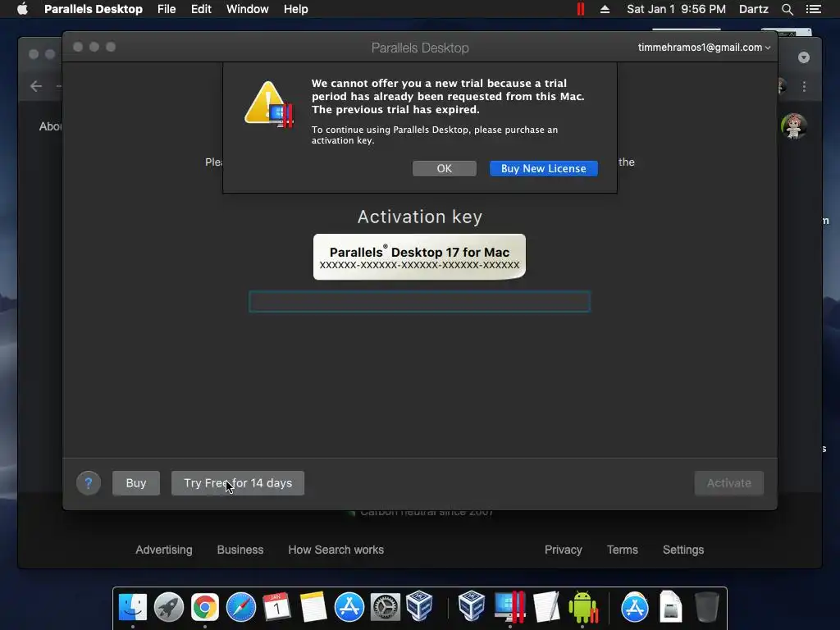
Task: Click Try Free for 14 days
Action: [x=238, y=482]
